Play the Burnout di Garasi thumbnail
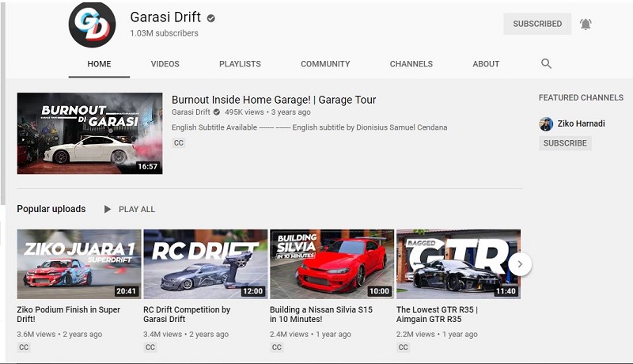Image resolution: width=633 pixels, height=364 pixels. (89, 134)
